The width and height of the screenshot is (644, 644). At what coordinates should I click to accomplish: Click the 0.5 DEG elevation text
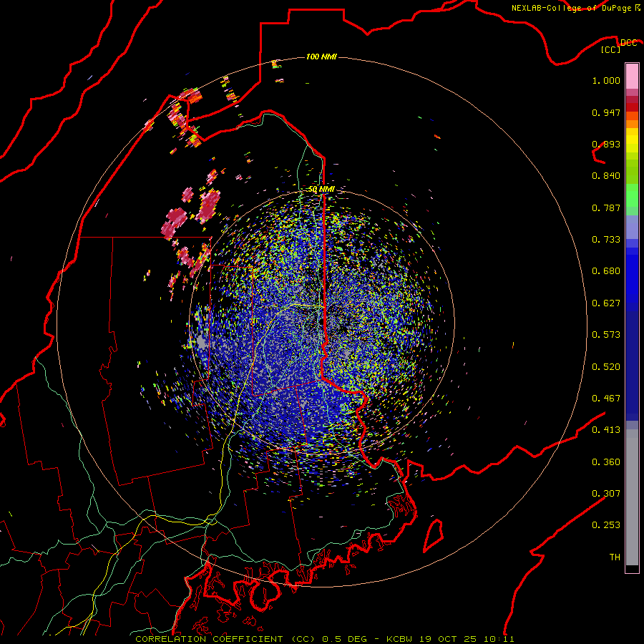coord(344,639)
